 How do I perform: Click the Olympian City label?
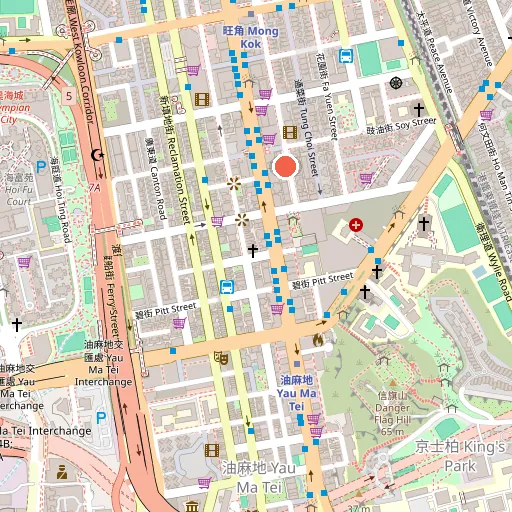(14, 107)
